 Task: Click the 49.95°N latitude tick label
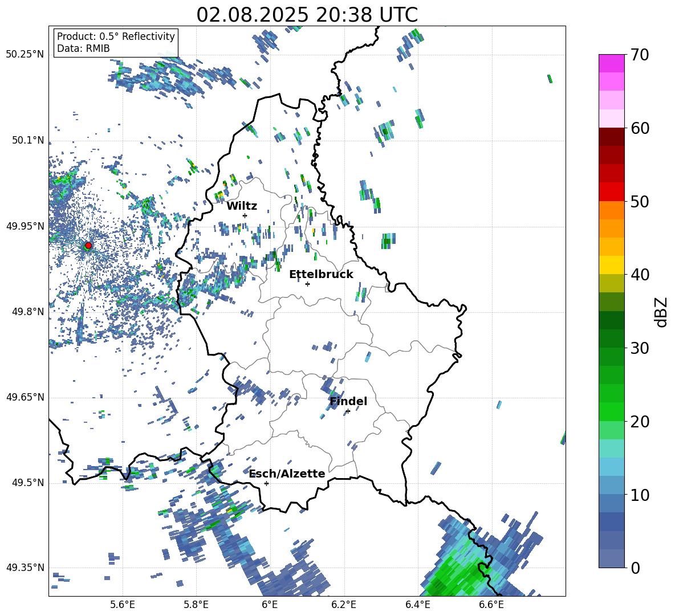click(x=25, y=226)
